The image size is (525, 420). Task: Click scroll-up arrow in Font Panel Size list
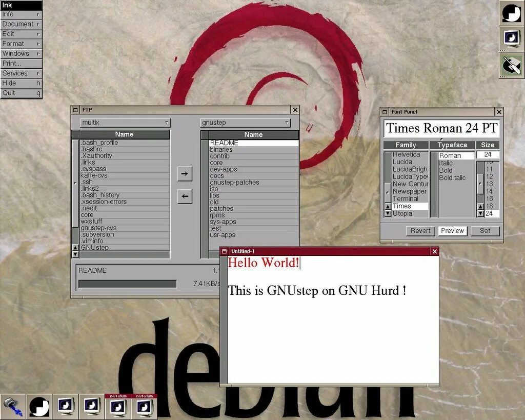(480, 207)
